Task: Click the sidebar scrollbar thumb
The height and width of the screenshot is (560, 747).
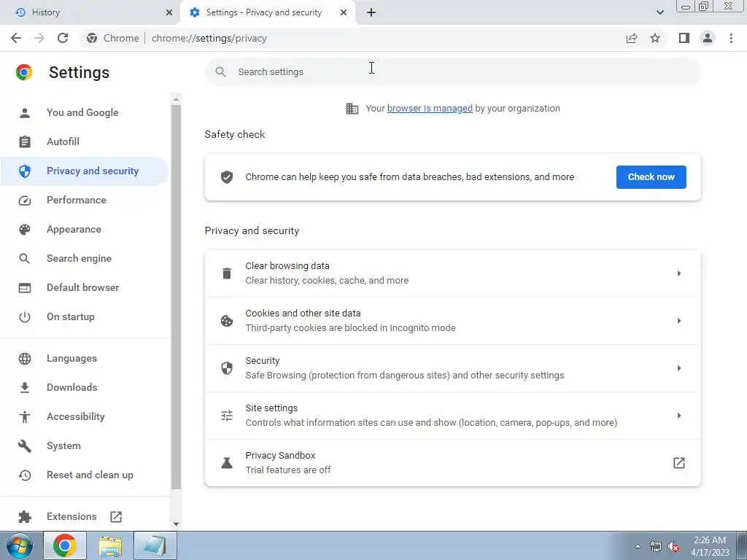Action: 177,297
